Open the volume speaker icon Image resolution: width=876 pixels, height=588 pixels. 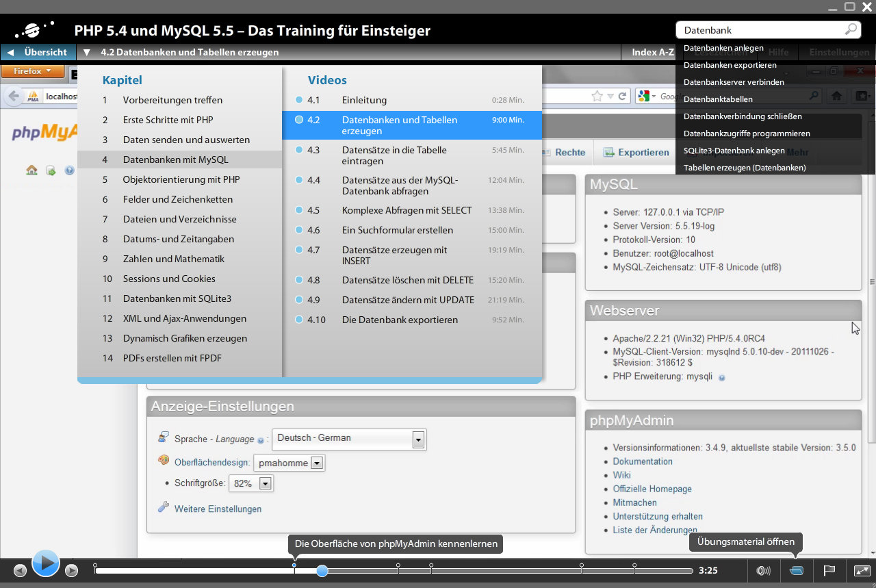point(763,570)
